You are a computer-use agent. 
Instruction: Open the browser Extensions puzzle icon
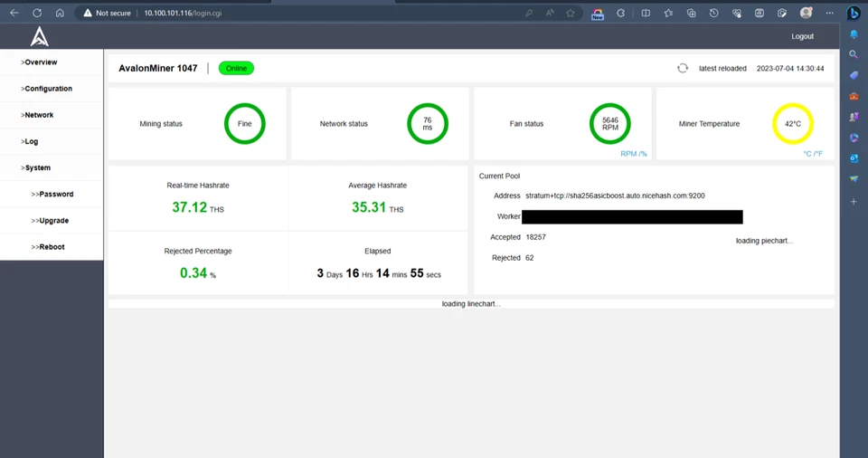tap(620, 13)
